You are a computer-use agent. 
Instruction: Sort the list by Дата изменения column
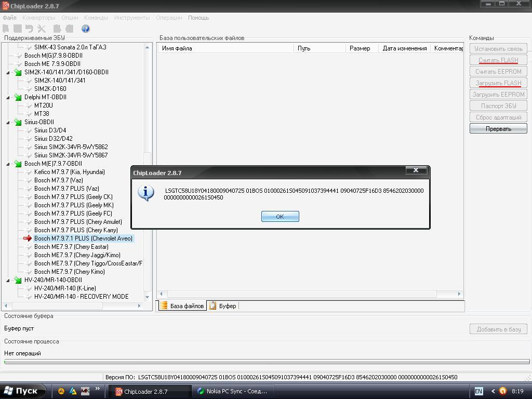(x=404, y=48)
